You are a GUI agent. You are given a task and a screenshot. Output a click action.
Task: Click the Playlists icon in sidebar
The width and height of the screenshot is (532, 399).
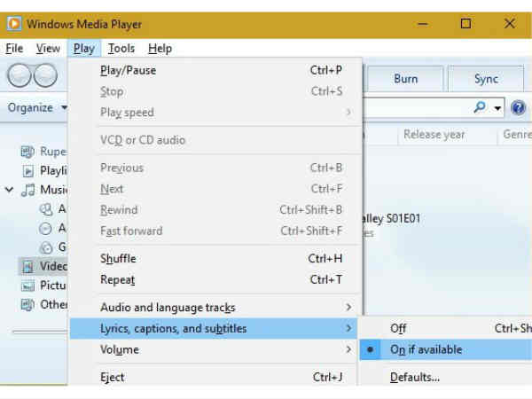[28, 170]
